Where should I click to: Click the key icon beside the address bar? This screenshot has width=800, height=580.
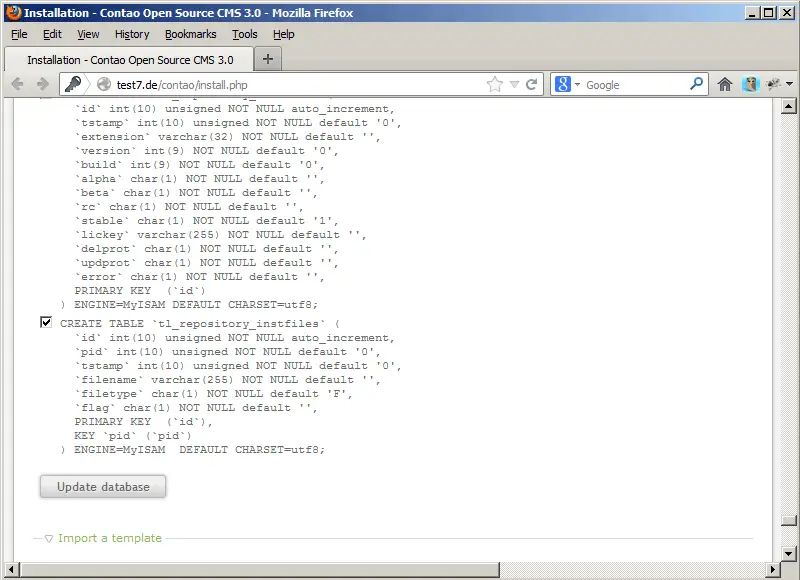tap(74, 85)
